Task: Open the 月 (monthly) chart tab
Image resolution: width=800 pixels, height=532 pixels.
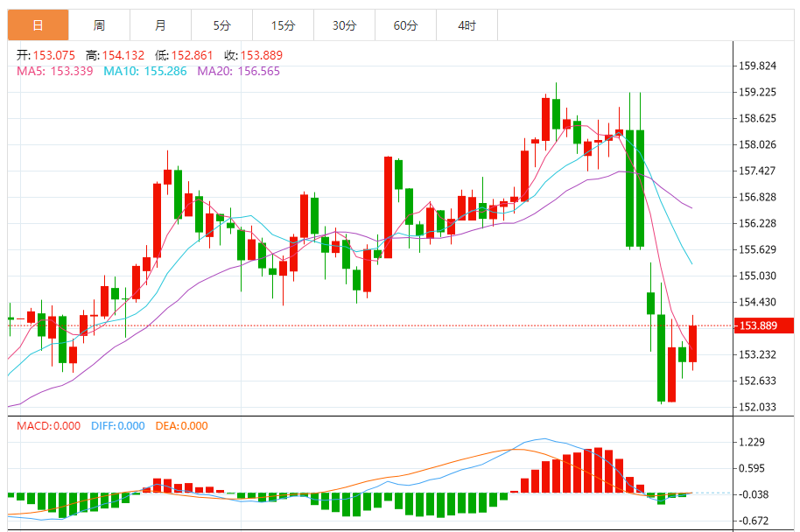Action: click(160, 26)
